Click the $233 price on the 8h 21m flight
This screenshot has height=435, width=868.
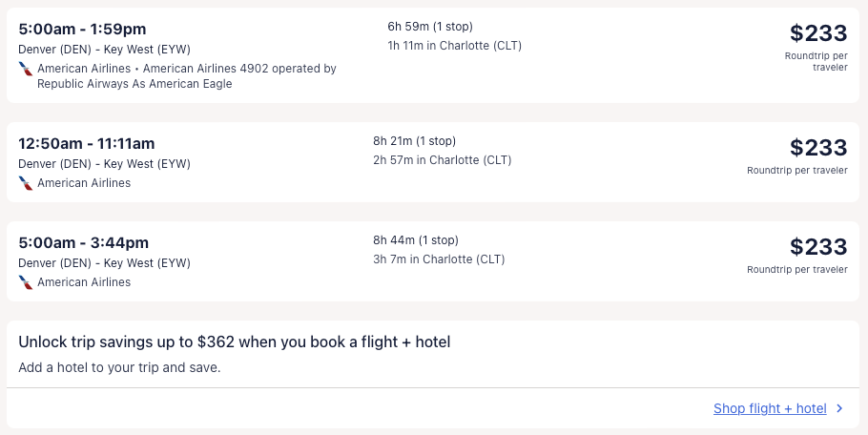tap(817, 148)
